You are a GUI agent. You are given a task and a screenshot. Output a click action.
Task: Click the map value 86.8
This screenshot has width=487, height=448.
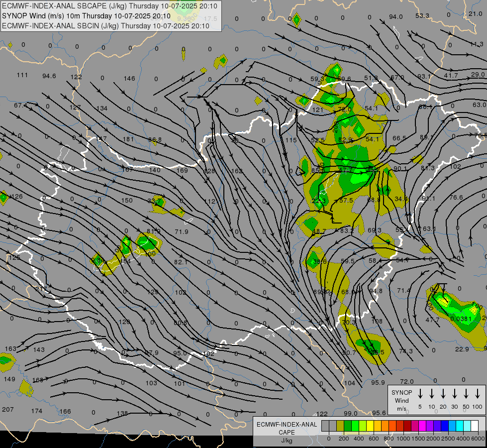pos(155,139)
